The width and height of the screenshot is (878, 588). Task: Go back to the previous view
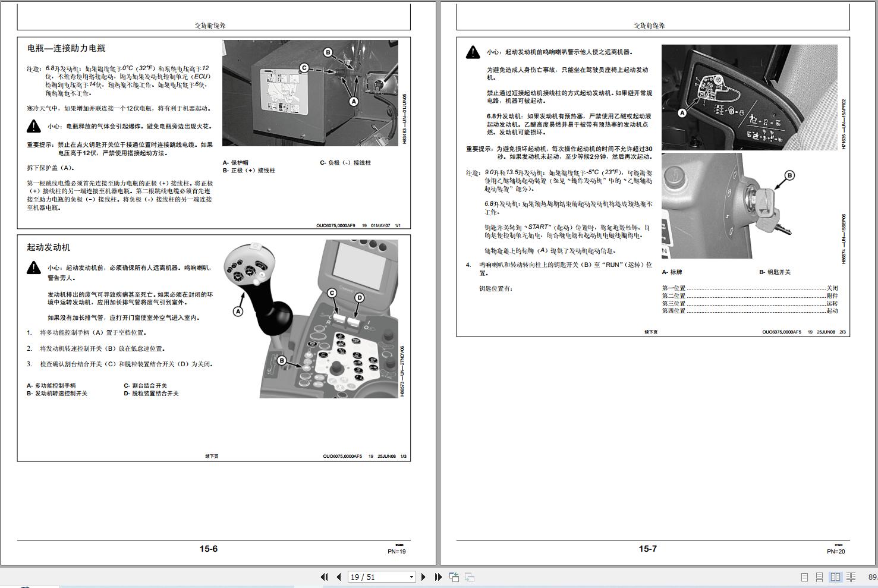(x=454, y=577)
